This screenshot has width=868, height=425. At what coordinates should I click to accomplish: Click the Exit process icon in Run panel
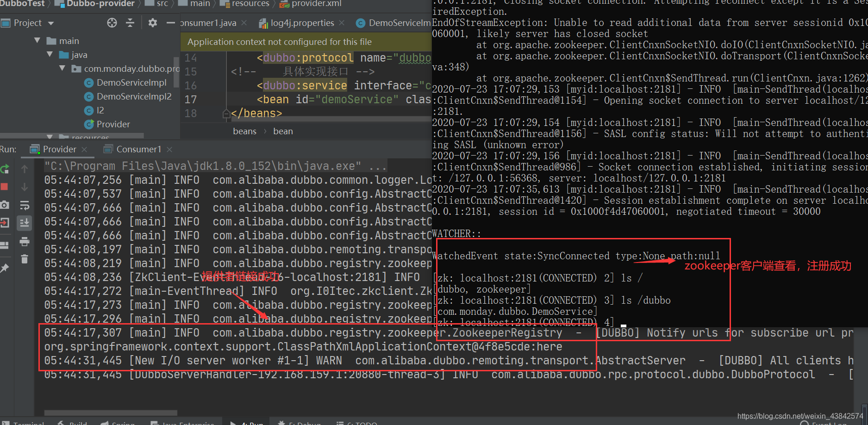coord(4,223)
